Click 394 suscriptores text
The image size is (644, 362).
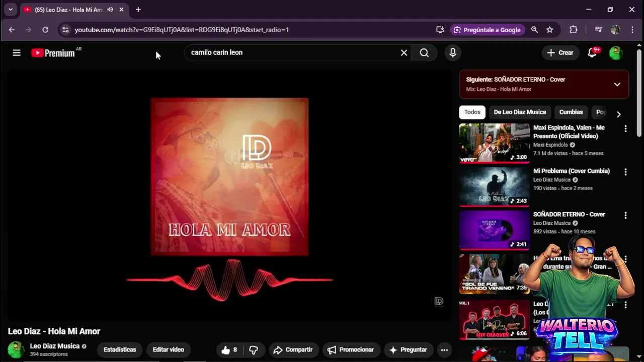click(49, 354)
